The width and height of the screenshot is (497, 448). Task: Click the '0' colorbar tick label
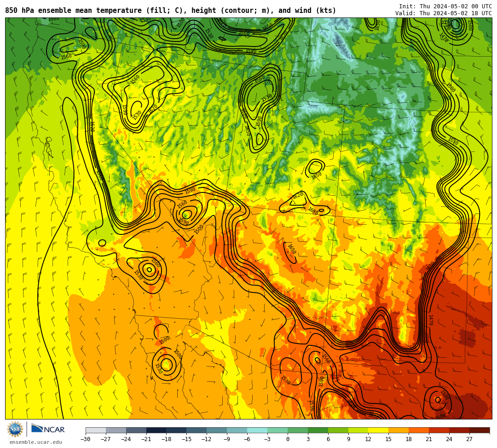point(288,439)
